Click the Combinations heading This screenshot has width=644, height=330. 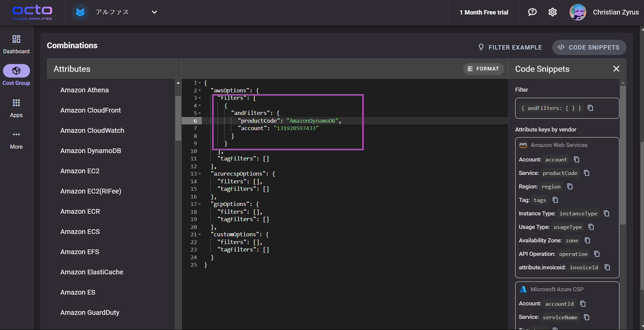(72, 46)
